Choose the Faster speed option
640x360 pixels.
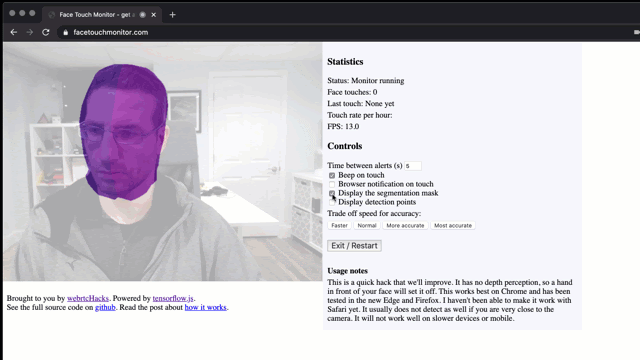click(x=339, y=225)
